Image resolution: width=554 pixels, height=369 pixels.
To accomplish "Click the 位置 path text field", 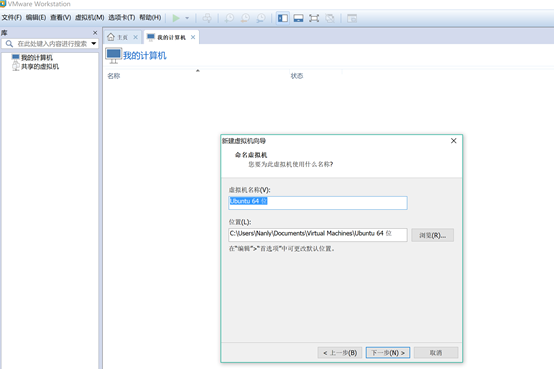I will [318, 235].
